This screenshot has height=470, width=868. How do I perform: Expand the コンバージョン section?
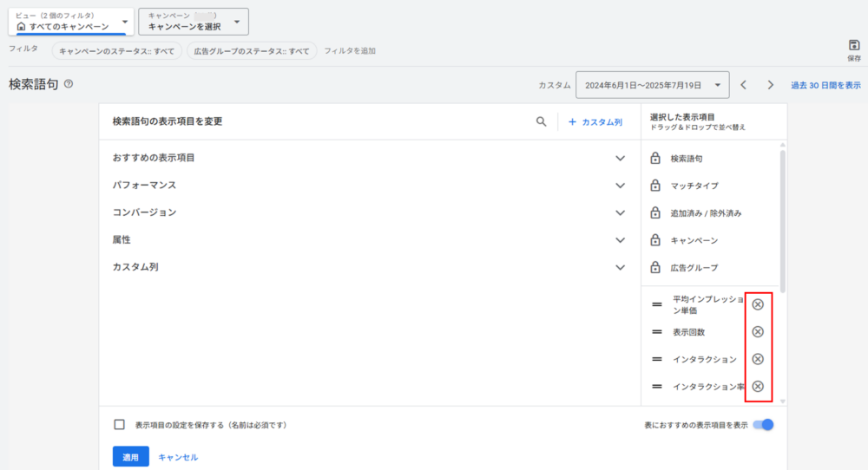pyautogui.click(x=620, y=213)
